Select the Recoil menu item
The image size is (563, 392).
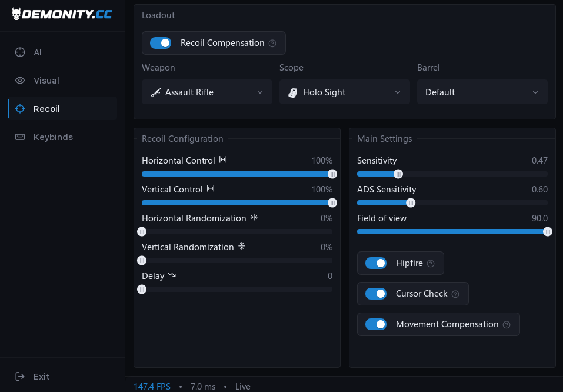point(62,108)
